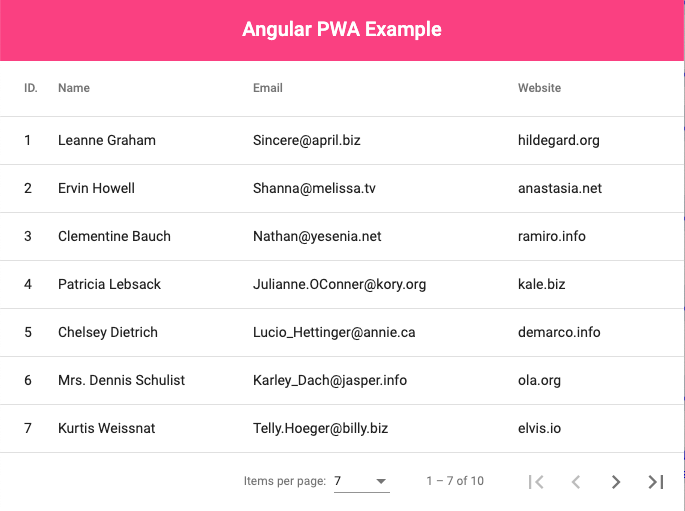Viewport: 685px width, 511px height.
Task: Go to the previous page arrow
Action: coord(576,482)
